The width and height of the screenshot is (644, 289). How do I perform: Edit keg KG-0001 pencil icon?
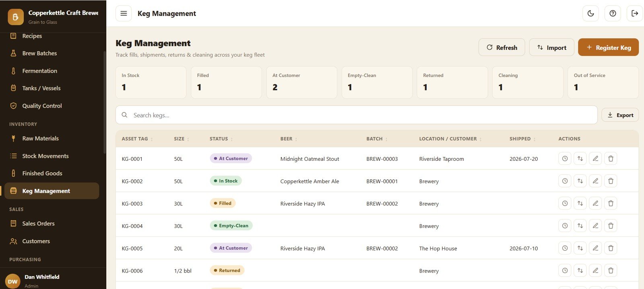pyautogui.click(x=595, y=158)
